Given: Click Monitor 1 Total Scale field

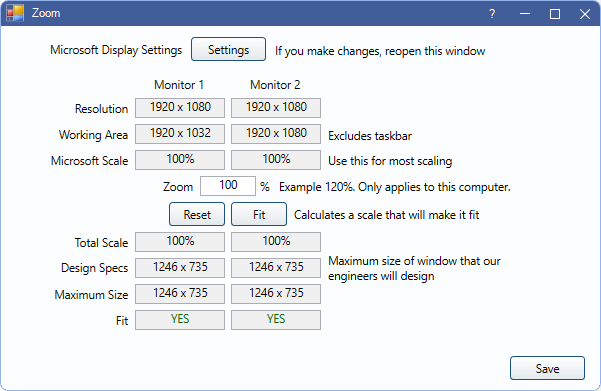Looking at the screenshot, I should point(180,242).
